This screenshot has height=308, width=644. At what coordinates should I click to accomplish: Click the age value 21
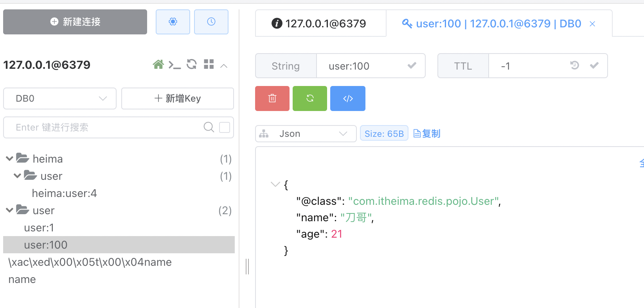(x=337, y=234)
